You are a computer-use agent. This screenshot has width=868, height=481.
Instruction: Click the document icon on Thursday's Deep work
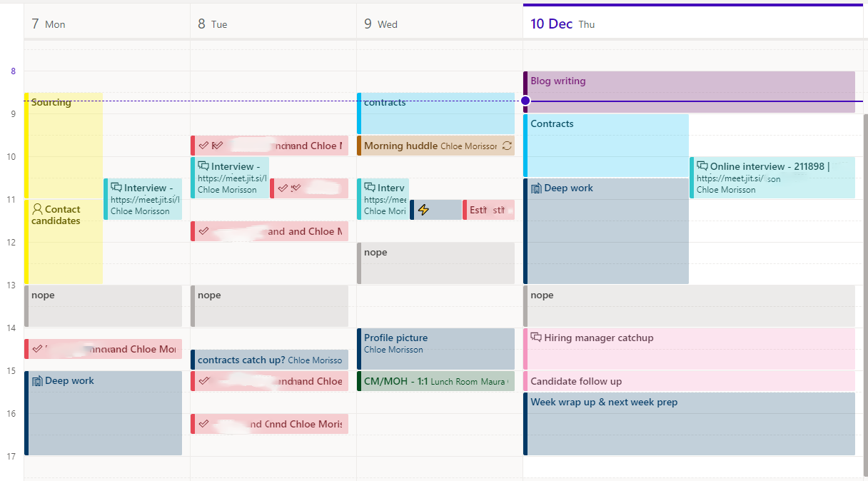[x=536, y=188]
